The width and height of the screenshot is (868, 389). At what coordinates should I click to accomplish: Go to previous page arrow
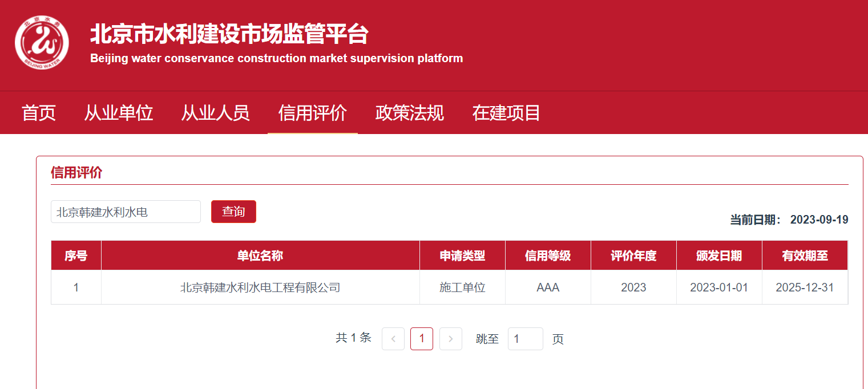[x=393, y=339]
